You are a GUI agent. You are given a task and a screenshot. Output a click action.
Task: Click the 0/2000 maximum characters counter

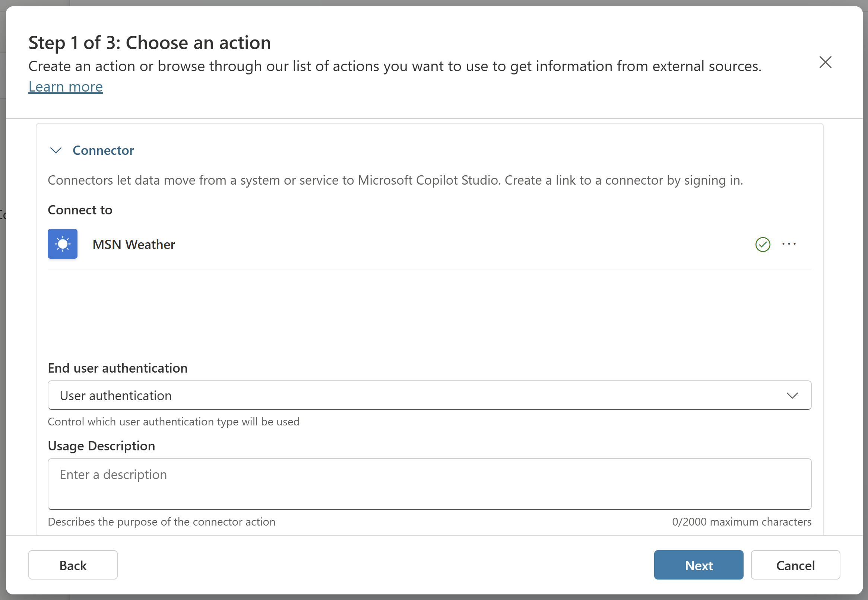(x=742, y=522)
